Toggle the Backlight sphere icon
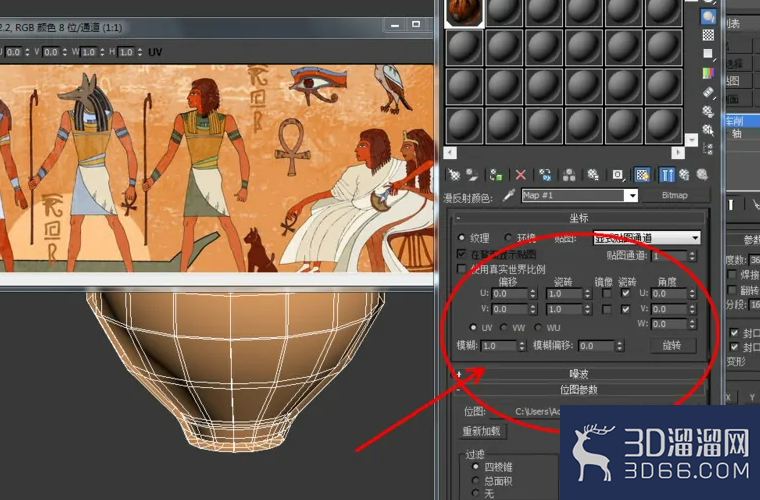760x500 pixels. pos(708,16)
